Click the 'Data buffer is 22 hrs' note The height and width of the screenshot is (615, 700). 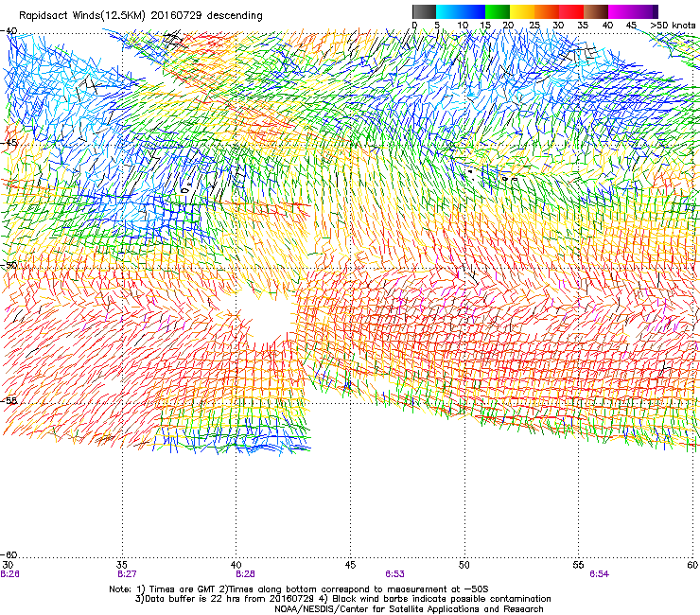pyautogui.click(x=342, y=599)
